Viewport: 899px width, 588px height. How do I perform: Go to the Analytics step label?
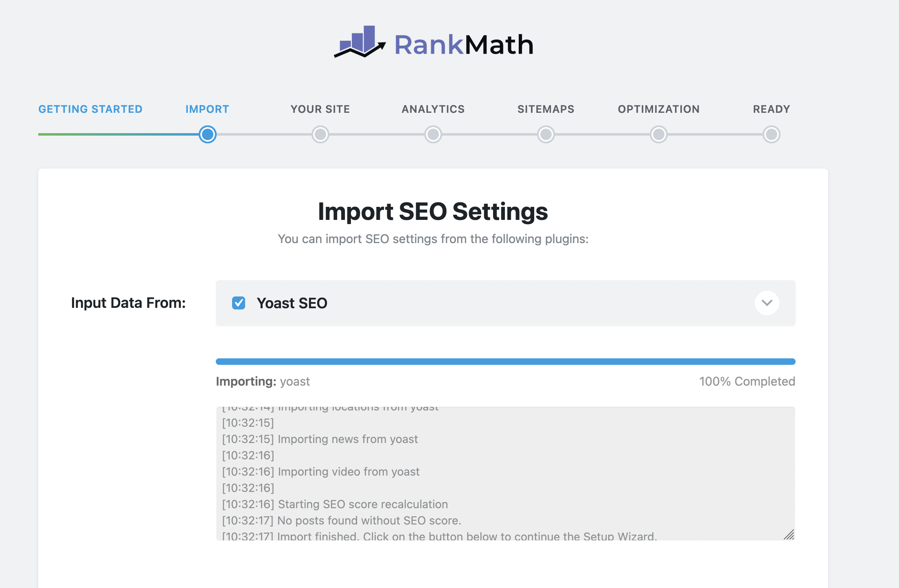(433, 109)
